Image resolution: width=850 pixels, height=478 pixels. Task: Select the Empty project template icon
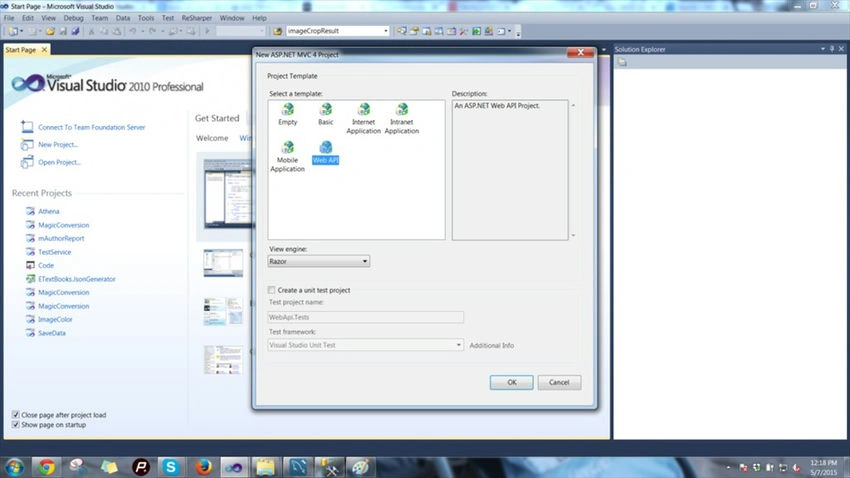click(288, 109)
